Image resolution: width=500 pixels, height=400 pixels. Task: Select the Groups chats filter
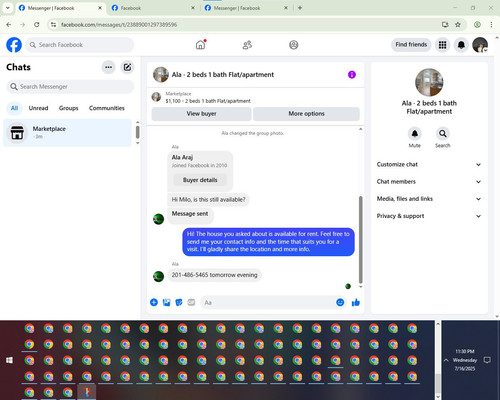68,108
